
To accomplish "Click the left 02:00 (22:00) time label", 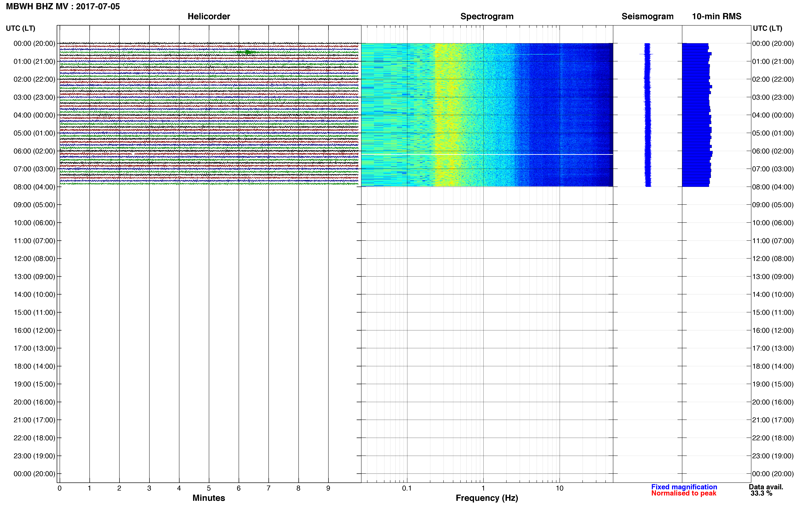I will 34,79.
